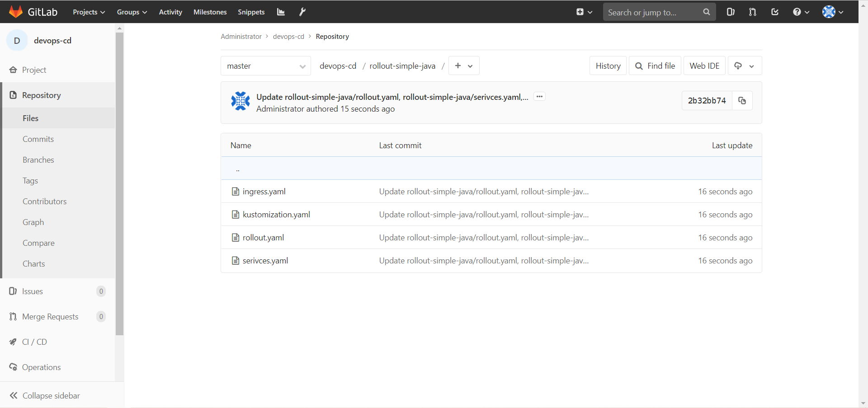Open the Merge requests icon in top bar

pyautogui.click(x=753, y=12)
